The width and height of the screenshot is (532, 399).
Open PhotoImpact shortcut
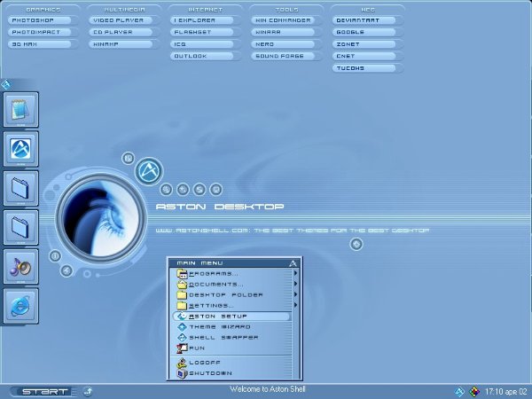40,32
